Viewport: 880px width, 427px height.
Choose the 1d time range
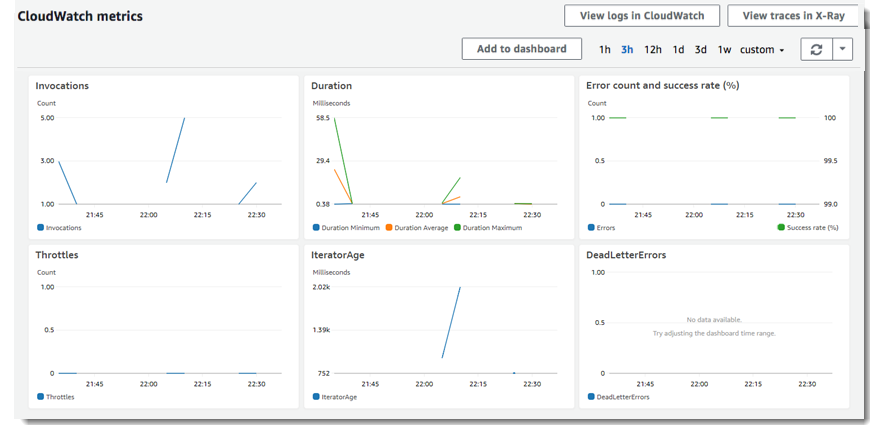pos(678,50)
